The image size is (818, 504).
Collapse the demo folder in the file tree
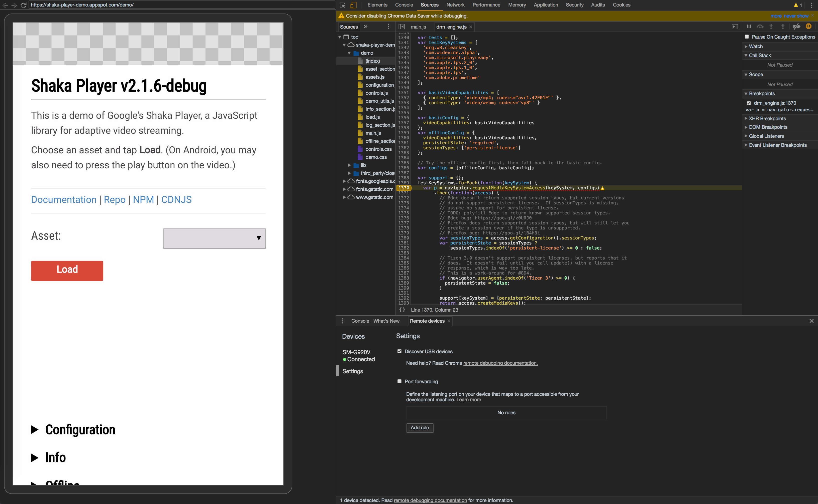[x=349, y=53]
